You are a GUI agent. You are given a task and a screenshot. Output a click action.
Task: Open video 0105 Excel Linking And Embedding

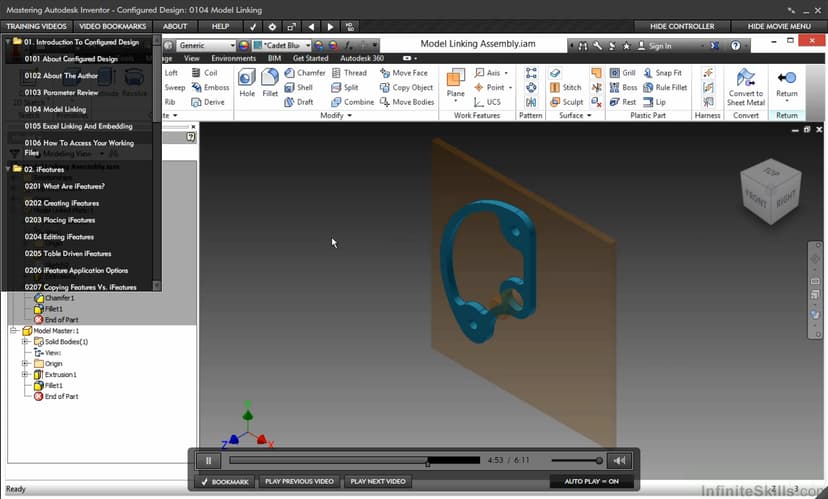(78, 126)
